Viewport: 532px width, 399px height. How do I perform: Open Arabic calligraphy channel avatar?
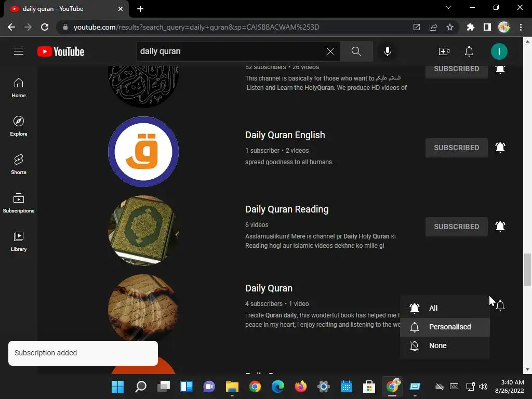[x=143, y=86]
